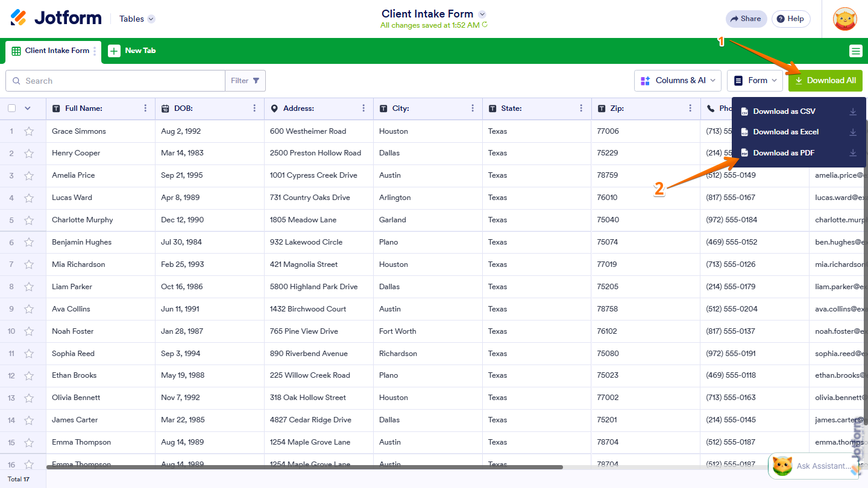Open the Columns & AI dropdown
This screenshot has height=488, width=868.
pyautogui.click(x=678, y=81)
